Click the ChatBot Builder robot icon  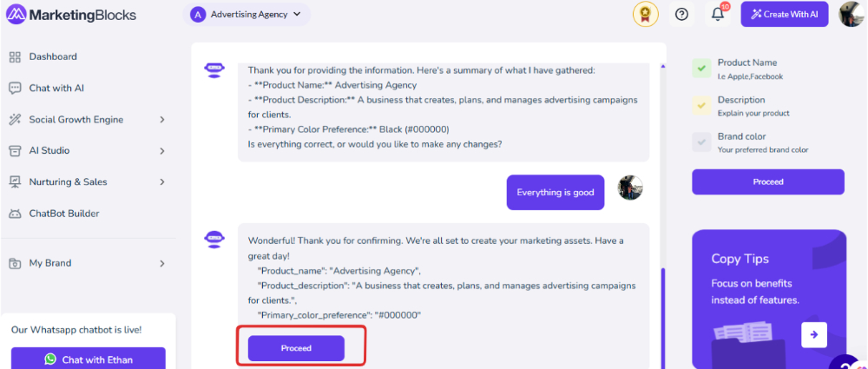(15, 214)
